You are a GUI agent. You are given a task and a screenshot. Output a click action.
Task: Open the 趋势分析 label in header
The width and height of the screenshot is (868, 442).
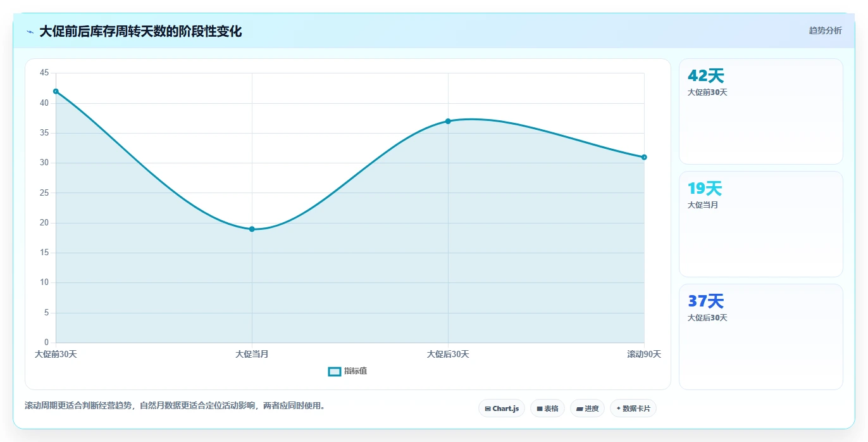click(x=825, y=30)
